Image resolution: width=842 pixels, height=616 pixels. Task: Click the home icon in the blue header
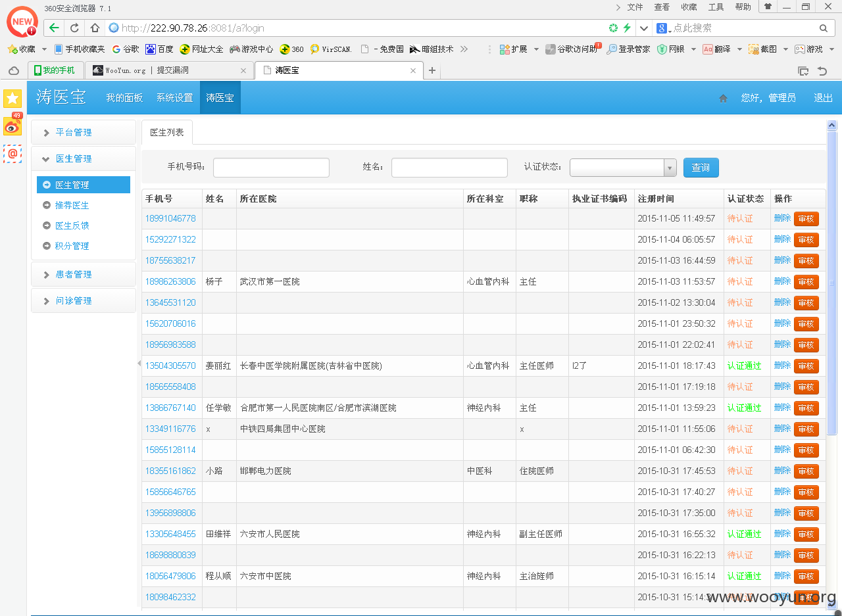coord(724,98)
